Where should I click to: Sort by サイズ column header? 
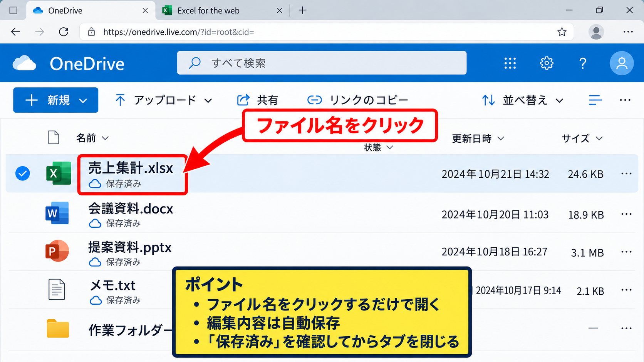click(x=582, y=138)
